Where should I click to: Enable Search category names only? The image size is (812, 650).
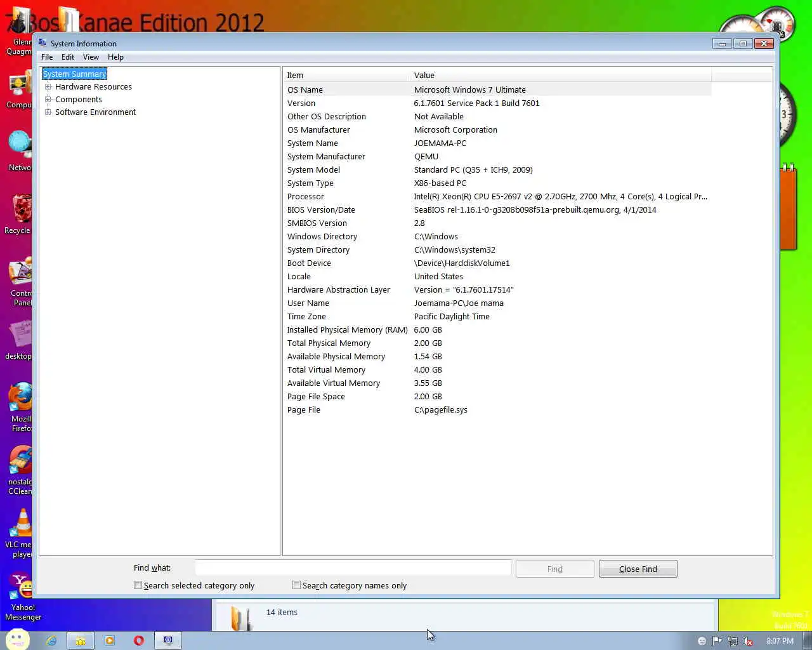tap(296, 585)
